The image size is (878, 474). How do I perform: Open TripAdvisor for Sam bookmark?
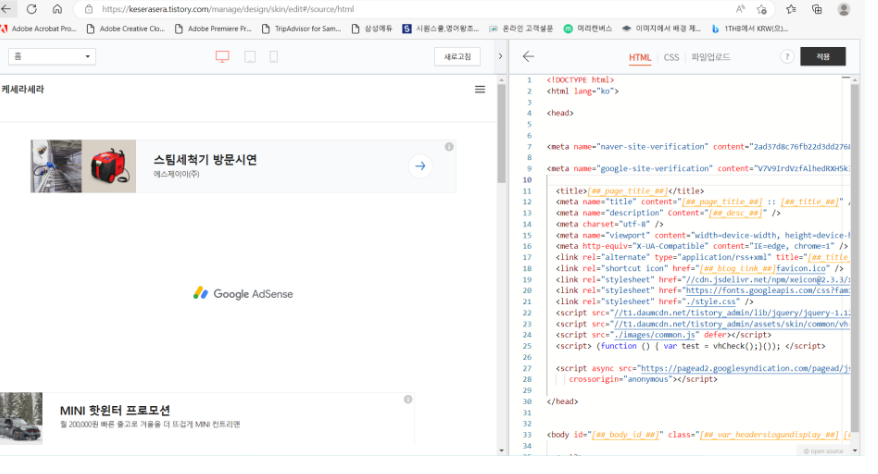(302, 29)
